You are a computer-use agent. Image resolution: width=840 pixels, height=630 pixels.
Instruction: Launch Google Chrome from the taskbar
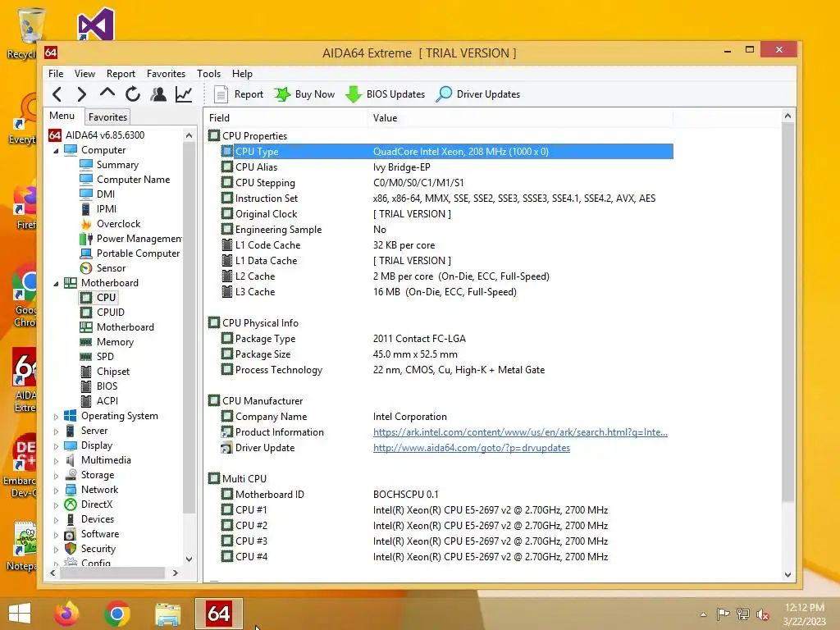[x=117, y=614]
